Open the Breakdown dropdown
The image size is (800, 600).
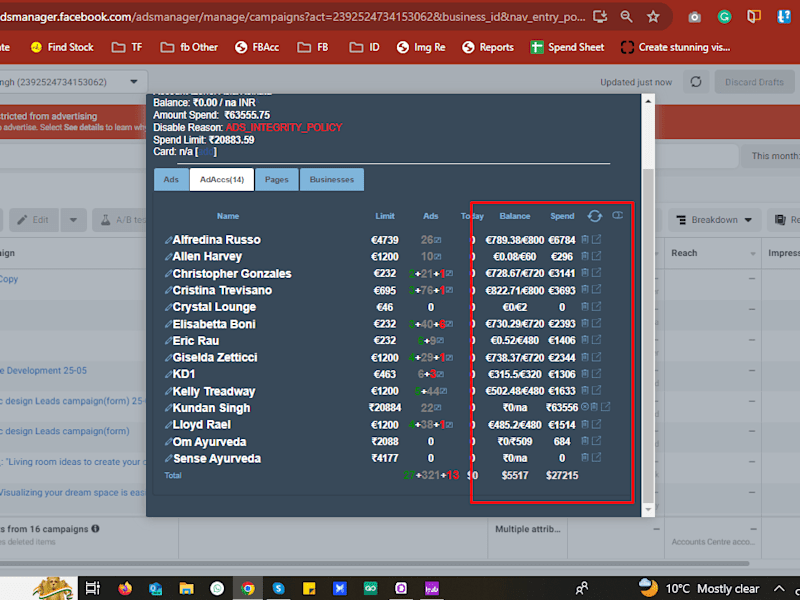tap(714, 220)
